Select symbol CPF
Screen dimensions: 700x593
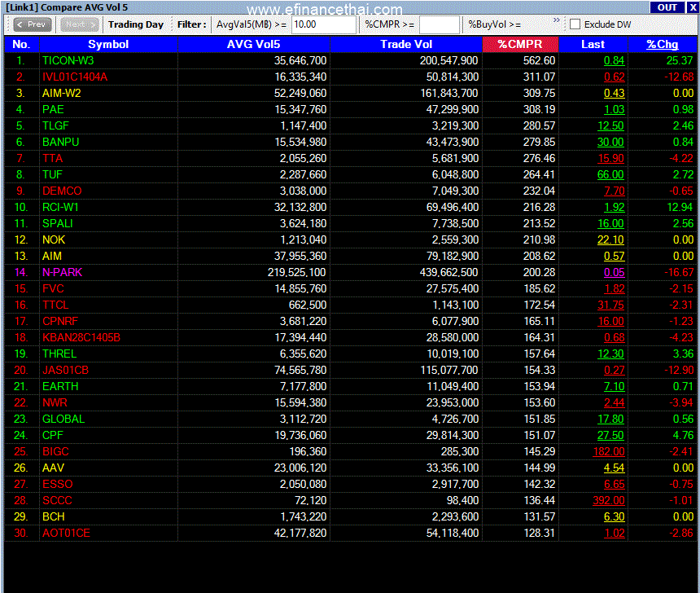pyautogui.click(x=53, y=435)
